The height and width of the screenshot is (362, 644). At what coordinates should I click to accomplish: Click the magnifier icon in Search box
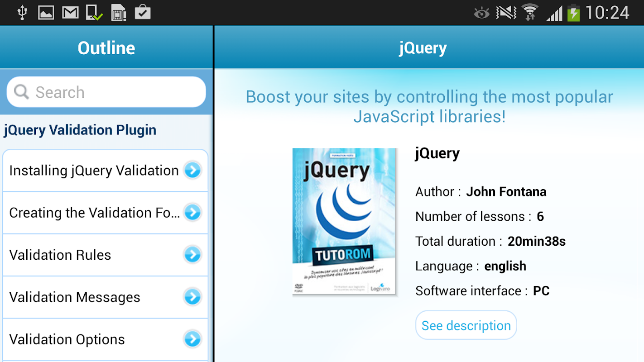[x=21, y=92]
